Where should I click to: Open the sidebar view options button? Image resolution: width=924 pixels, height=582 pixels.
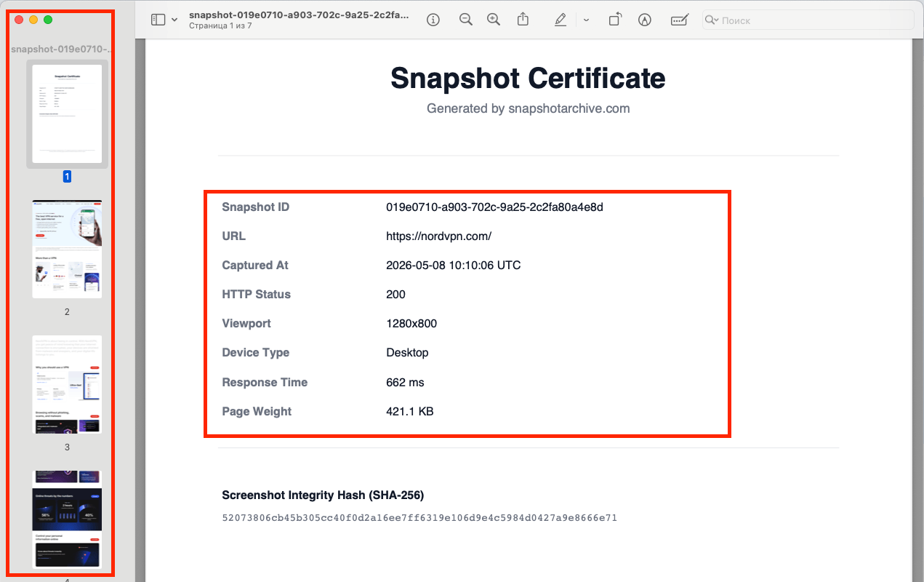tap(158, 20)
